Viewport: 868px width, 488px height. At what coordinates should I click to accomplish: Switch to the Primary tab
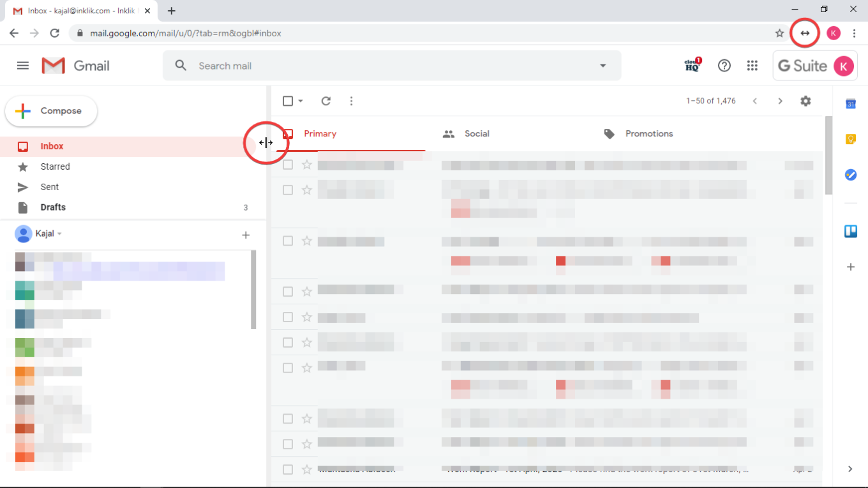pyautogui.click(x=350, y=134)
